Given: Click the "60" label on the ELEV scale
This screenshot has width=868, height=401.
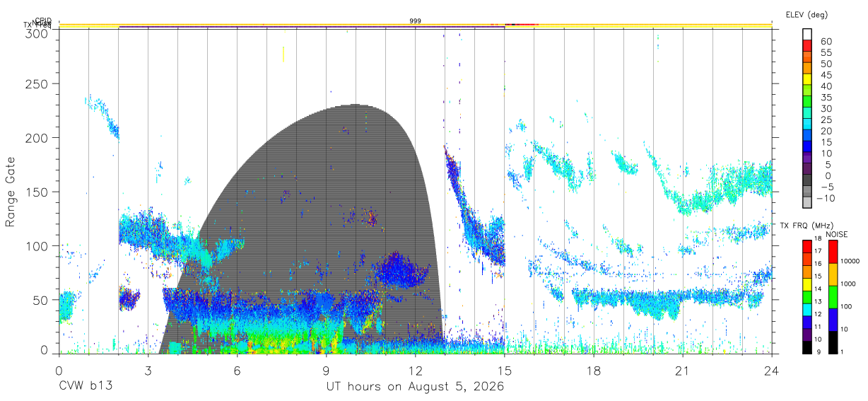Looking at the screenshot, I should click(826, 42).
